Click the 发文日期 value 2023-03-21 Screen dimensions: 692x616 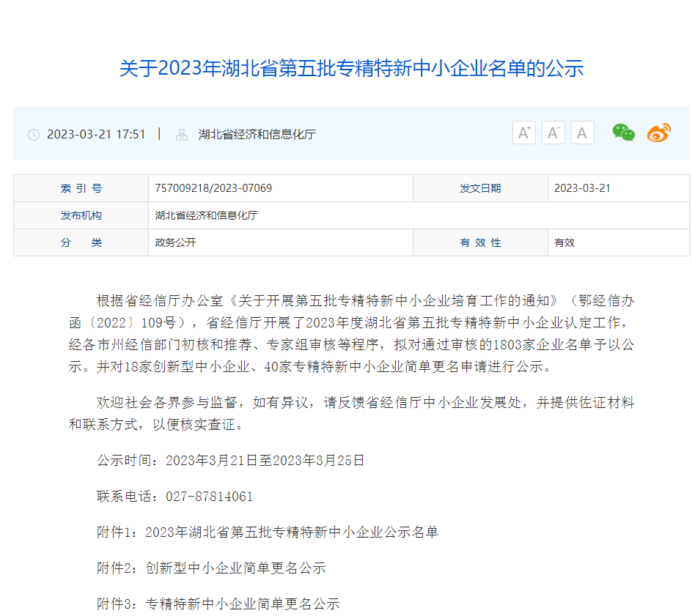pyautogui.click(x=582, y=188)
